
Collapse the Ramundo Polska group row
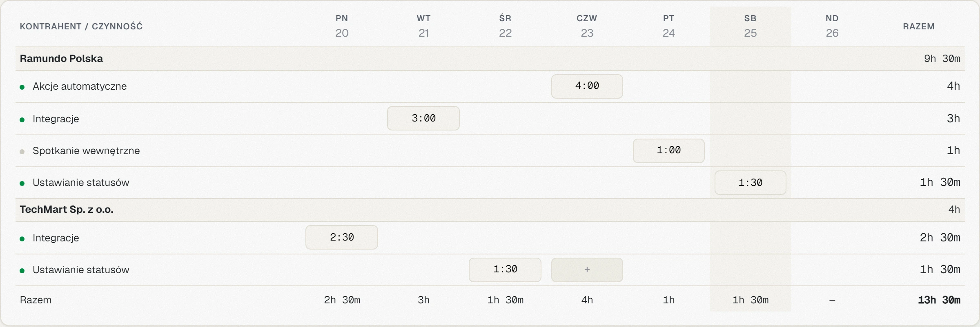click(490, 59)
